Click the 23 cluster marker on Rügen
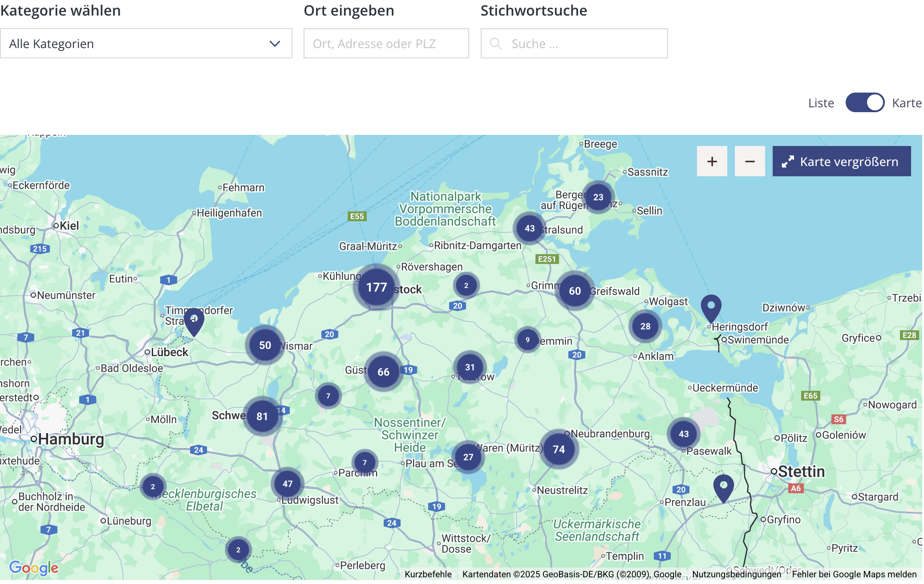This screenshot has width=924, height=584. (x=598, y=197)
